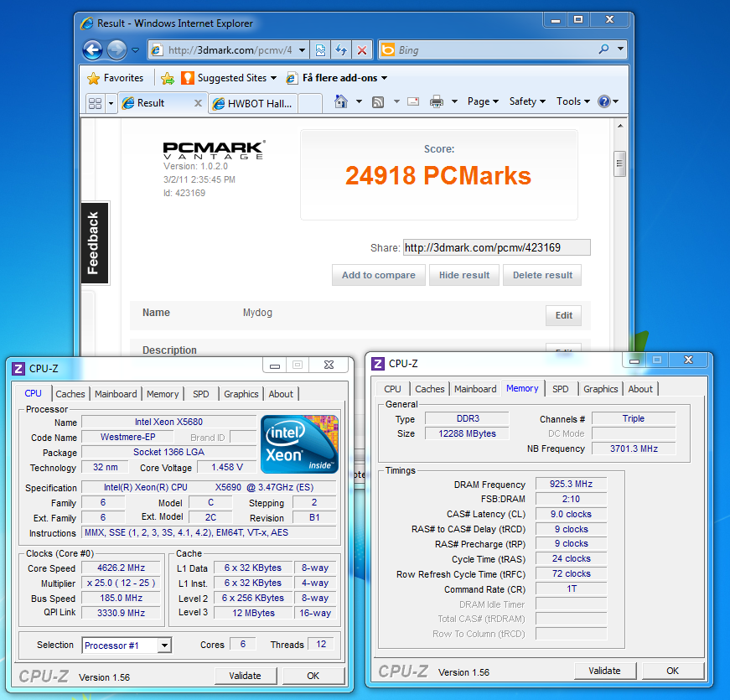Click the Read Mail envelope icon

[x=413, y=101]
